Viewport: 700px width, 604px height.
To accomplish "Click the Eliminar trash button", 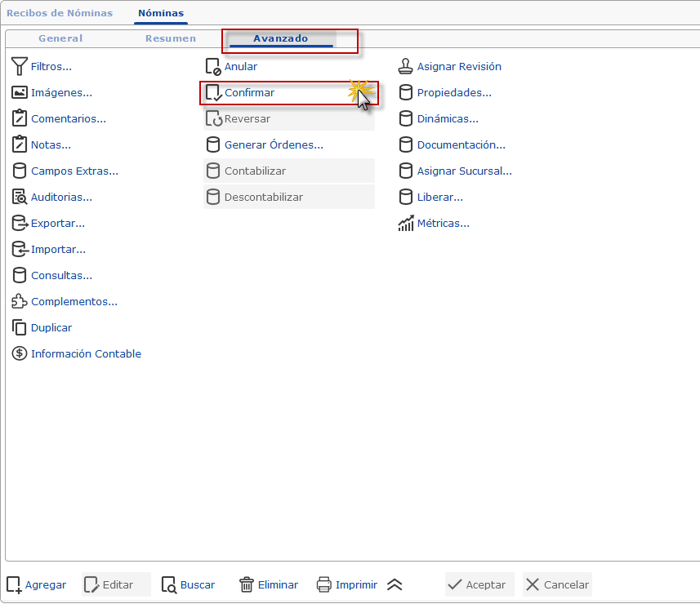I will (269, 584).
